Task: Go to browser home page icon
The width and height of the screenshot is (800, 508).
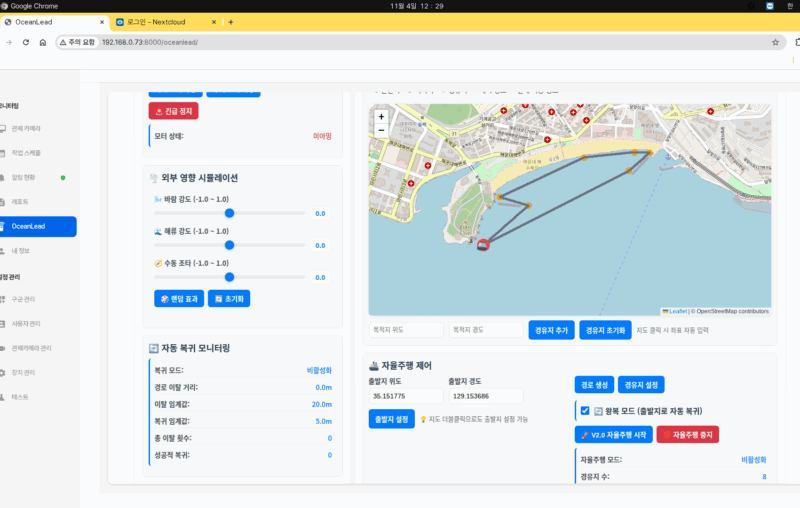Action: pyautogui.click(x=43, y=42)
